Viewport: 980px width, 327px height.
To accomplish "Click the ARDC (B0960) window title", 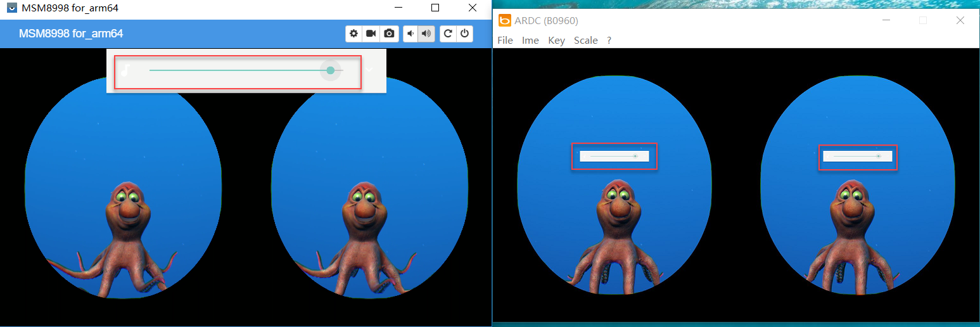I will coord(547,20).
